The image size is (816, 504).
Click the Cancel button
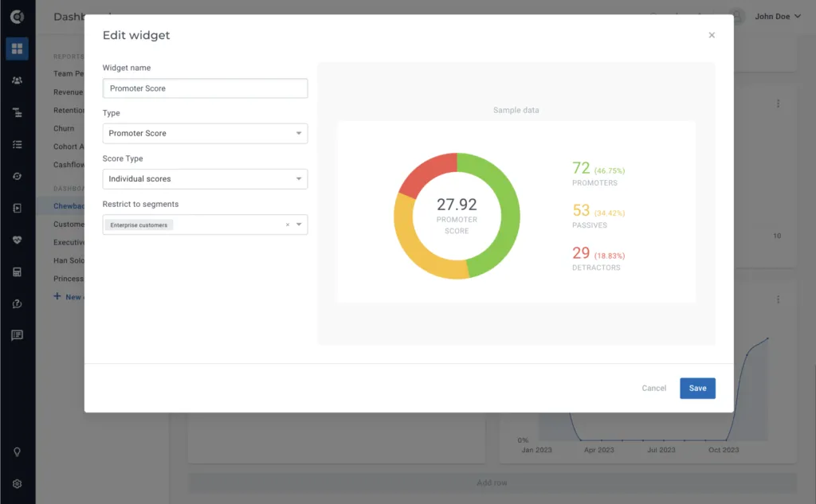tap(653, 388)
